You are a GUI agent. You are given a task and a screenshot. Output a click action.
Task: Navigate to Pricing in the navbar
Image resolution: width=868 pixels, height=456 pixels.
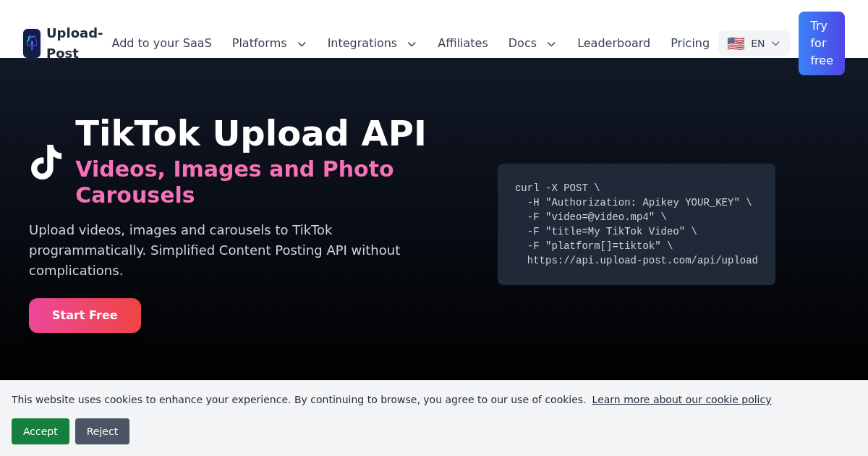pos(689,43)
